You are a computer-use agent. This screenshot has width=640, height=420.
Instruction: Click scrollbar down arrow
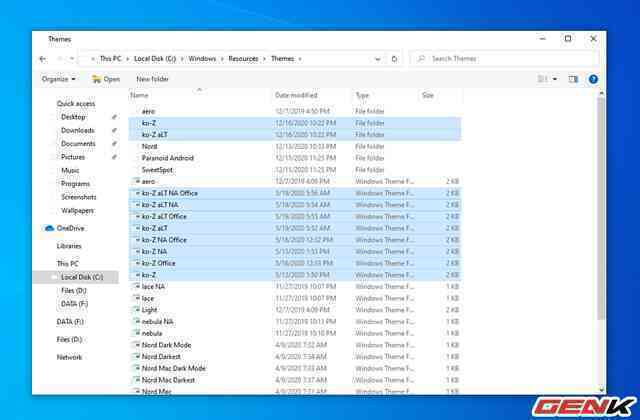[x=601, y=390]
